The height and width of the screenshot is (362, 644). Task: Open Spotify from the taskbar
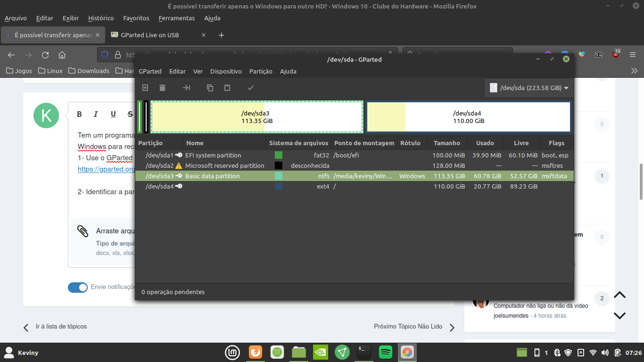[x=386, y=352]
